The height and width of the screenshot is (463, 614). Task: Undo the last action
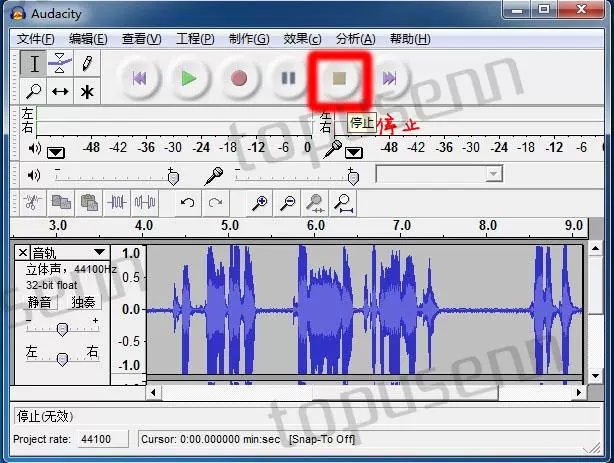tap(188, 203)
